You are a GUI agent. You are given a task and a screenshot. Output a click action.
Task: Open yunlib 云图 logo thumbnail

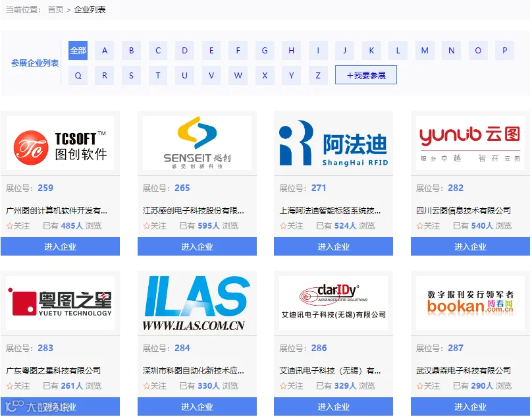click(x=470, y=143)
